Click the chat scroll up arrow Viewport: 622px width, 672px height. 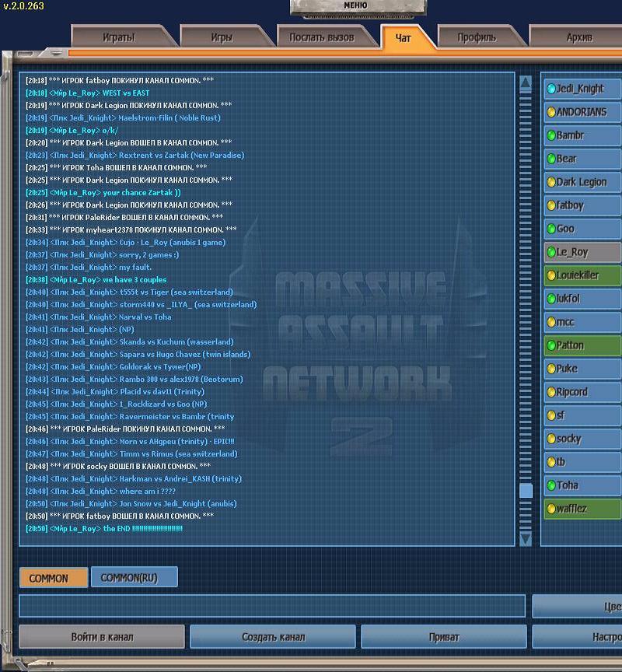526,84
